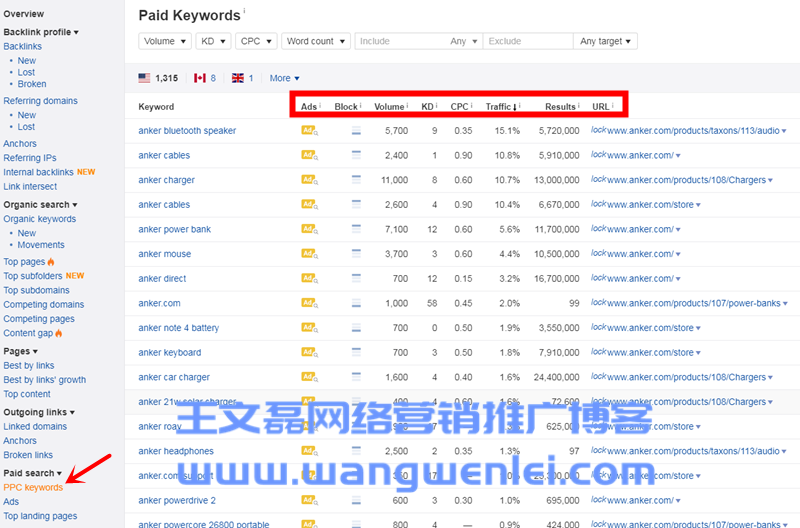Open the Any target dropdown
The image size is (800, 528).
tap(606, 41)
